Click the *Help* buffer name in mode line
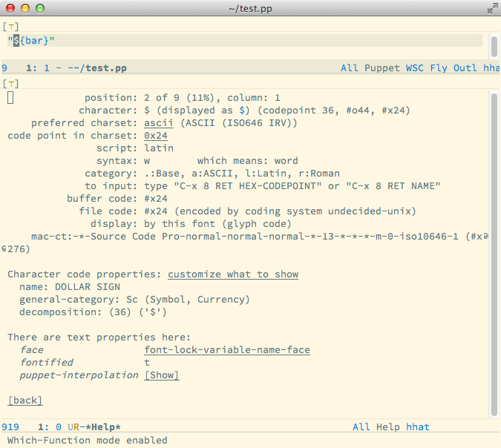This screenshot has width=501, height=448. point(103,427)
